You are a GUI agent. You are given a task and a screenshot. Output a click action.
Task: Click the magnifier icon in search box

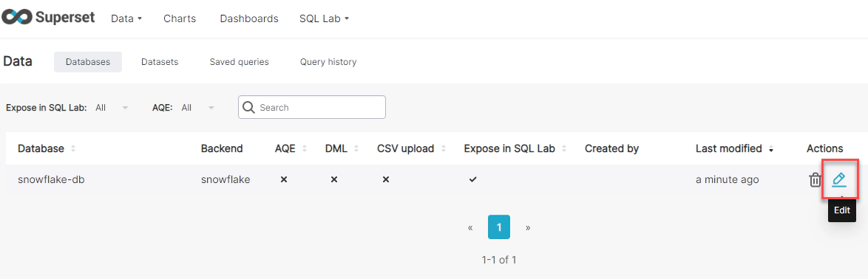(x=249, y=107)
